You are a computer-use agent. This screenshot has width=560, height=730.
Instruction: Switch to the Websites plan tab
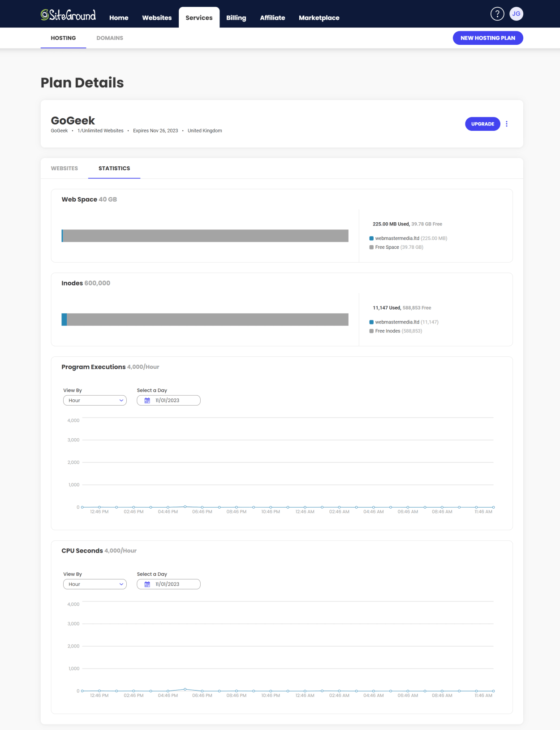click(65, 168)
